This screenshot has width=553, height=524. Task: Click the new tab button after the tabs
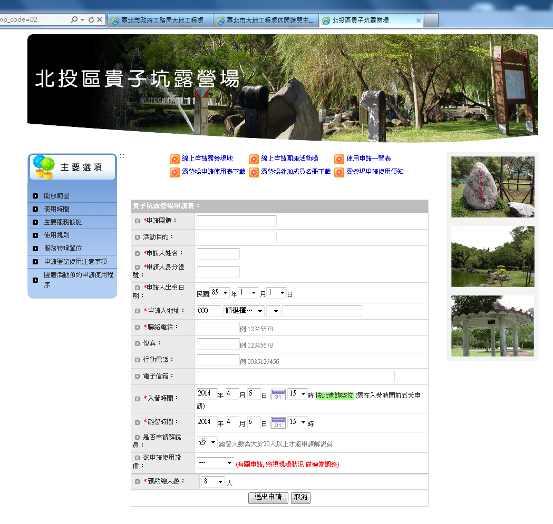click(x=431, y=20)
